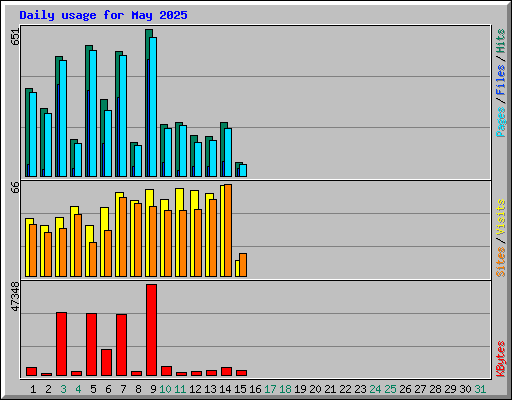Click the orange 'Sites' legend label

tap(500, 262)
